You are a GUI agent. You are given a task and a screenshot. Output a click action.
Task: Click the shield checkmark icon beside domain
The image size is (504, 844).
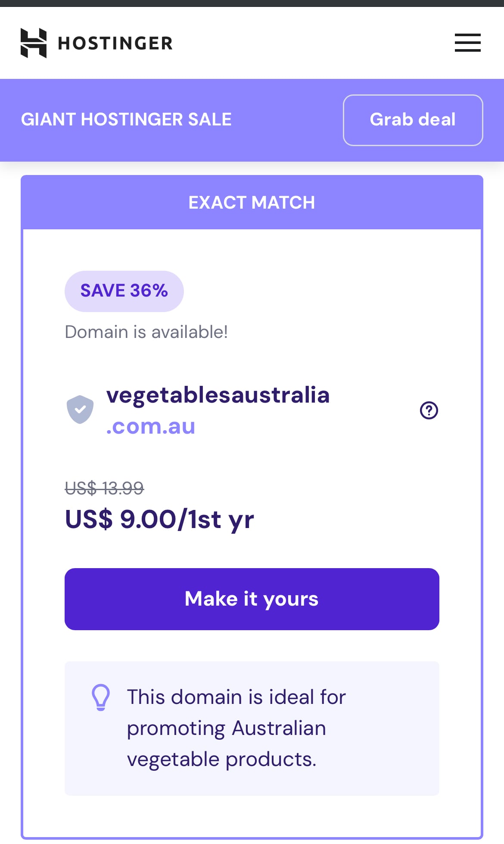(80, 409)
